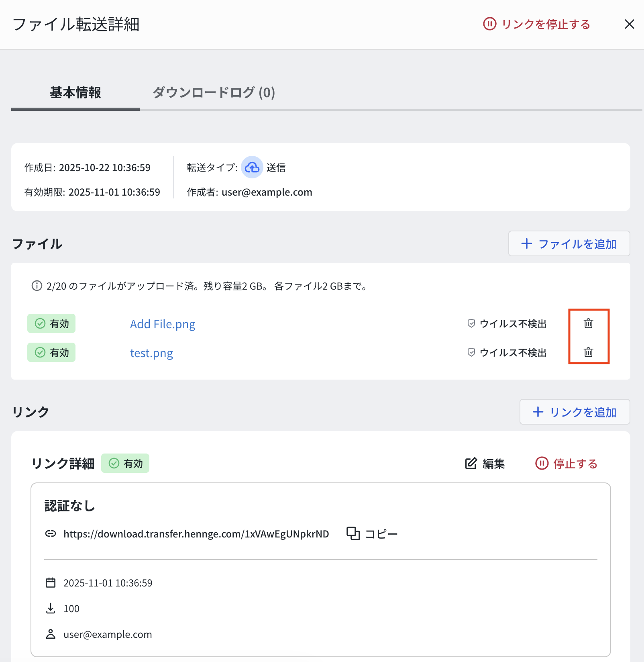This screenshot has height=662, width=644.
Task: Click the 有効 badge beside リンク詳細
Action: coord(125,463)
